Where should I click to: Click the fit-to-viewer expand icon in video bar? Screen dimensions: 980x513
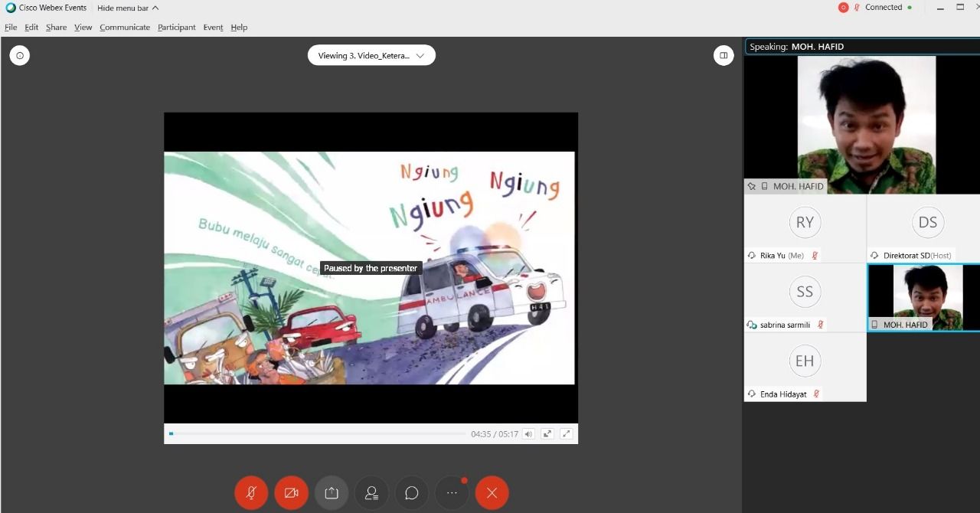click(547, 434)
